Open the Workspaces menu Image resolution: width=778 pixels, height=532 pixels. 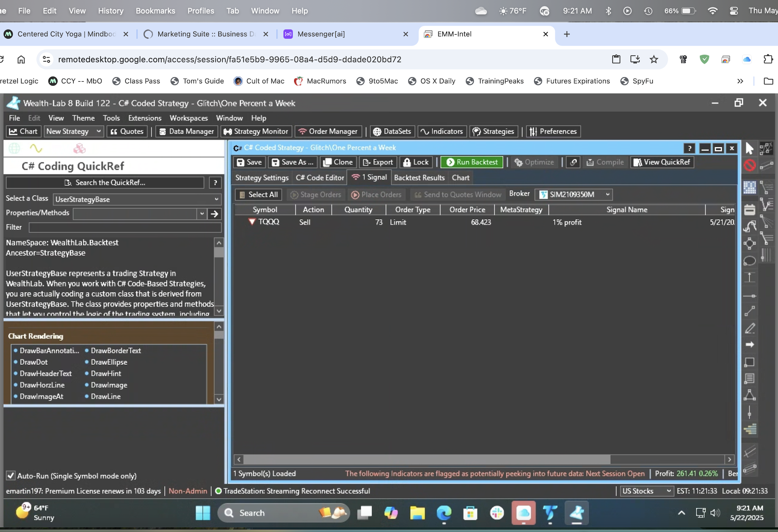tap(188, 118)
